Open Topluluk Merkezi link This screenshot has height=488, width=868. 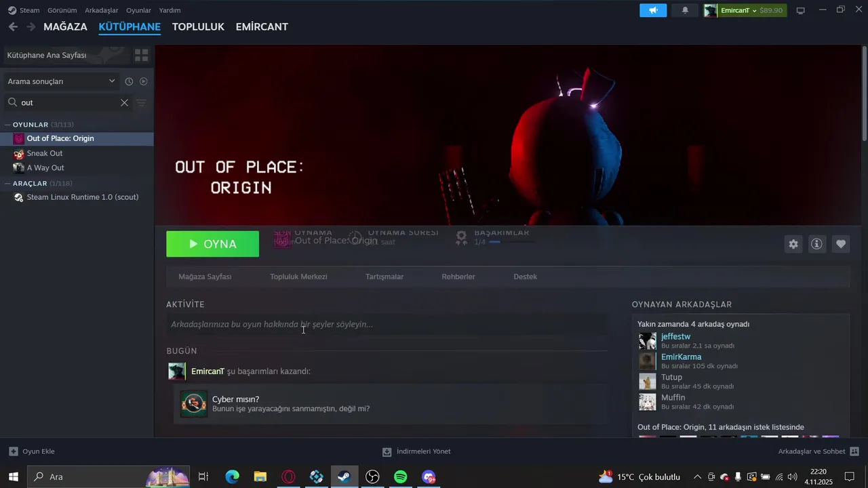tap(298, 277)
